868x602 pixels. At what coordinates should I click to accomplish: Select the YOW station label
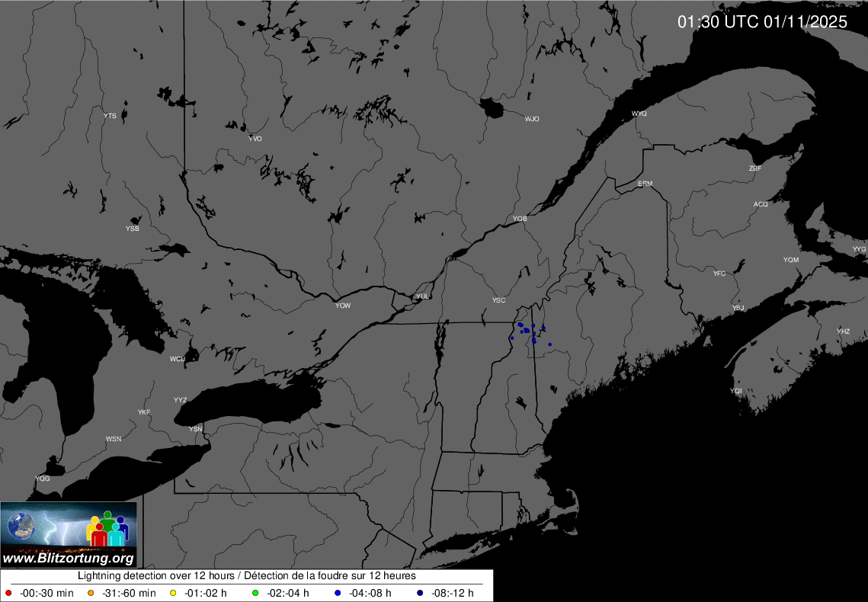(x=343, y=306)
